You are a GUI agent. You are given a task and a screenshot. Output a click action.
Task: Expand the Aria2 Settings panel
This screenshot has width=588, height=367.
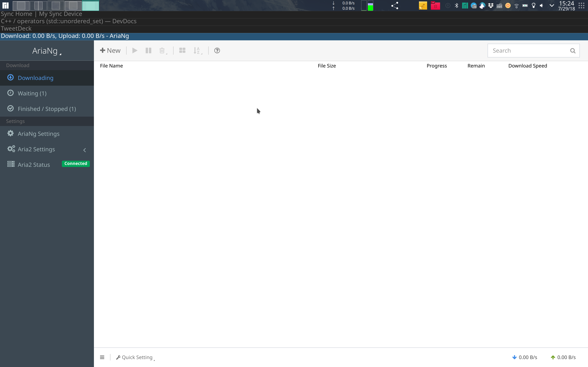(85, 149)
